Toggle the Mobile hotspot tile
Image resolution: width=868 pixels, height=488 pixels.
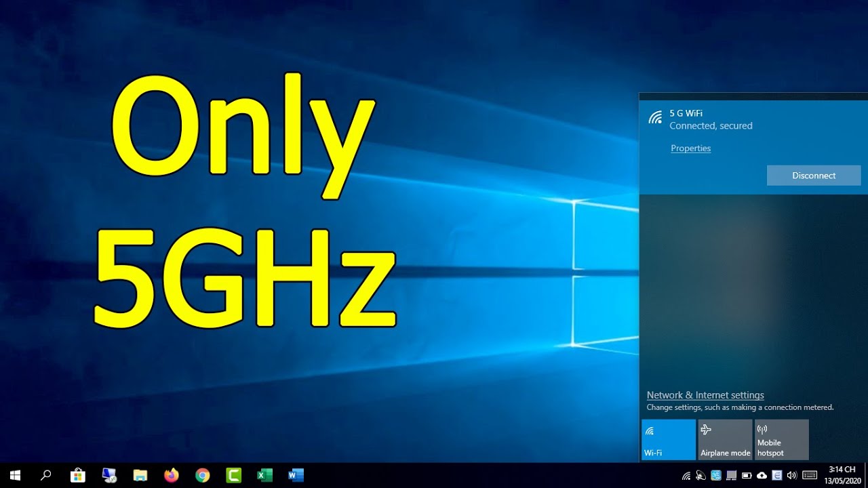click(x=782, y=440)
